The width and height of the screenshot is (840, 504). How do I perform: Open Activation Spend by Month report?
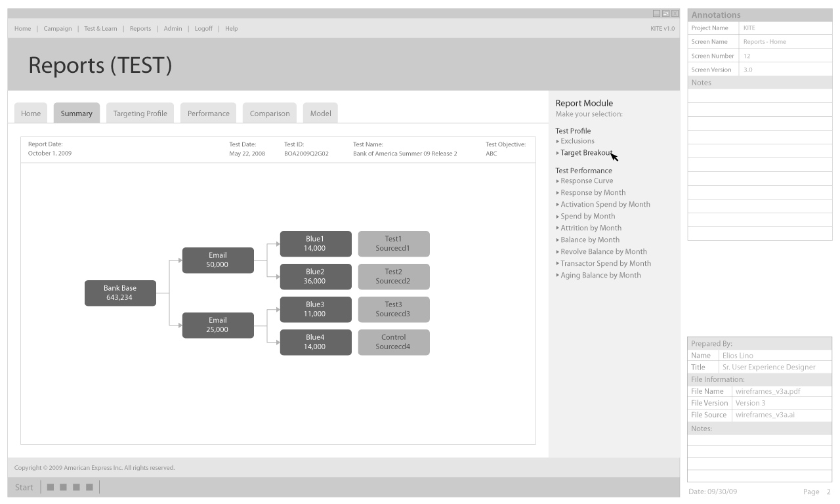point(605,205)
